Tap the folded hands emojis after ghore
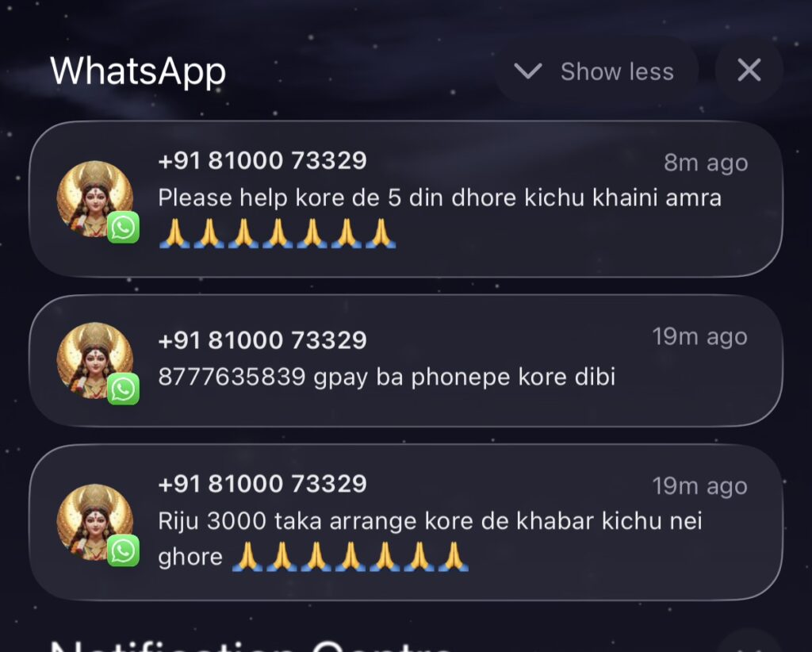The width and height of the screenshot is (812, 652). (x=350, y=557)
